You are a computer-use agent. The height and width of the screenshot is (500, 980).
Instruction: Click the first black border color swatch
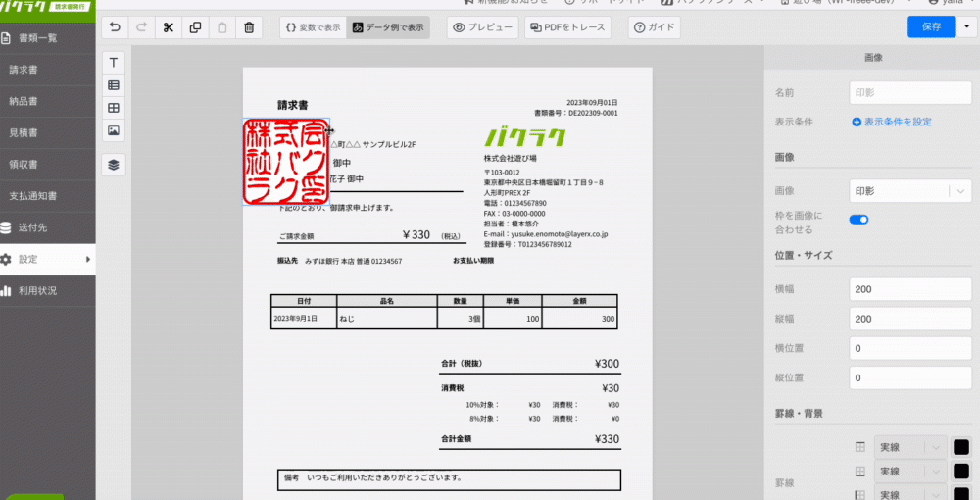[961, 447]
